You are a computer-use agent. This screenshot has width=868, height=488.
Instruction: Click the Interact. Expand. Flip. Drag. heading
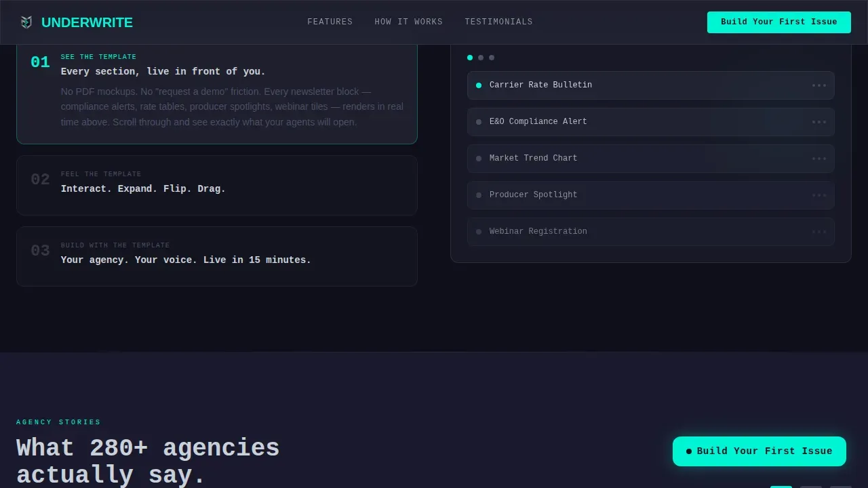143,188
